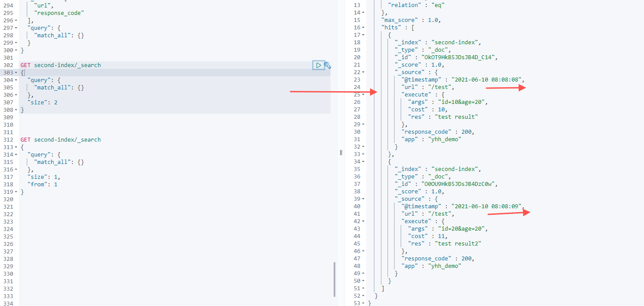
Task: Click the green send request play button
Action: tap(319, 65)
